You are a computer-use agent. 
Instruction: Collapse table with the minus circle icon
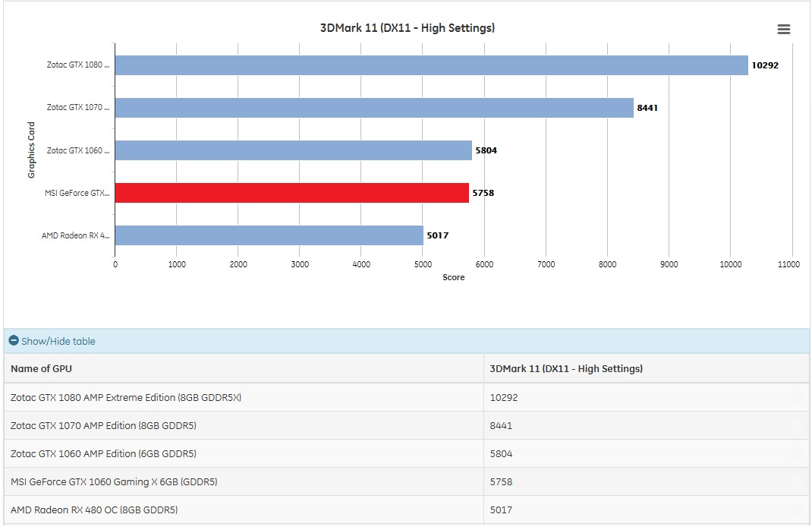[14, 340]
